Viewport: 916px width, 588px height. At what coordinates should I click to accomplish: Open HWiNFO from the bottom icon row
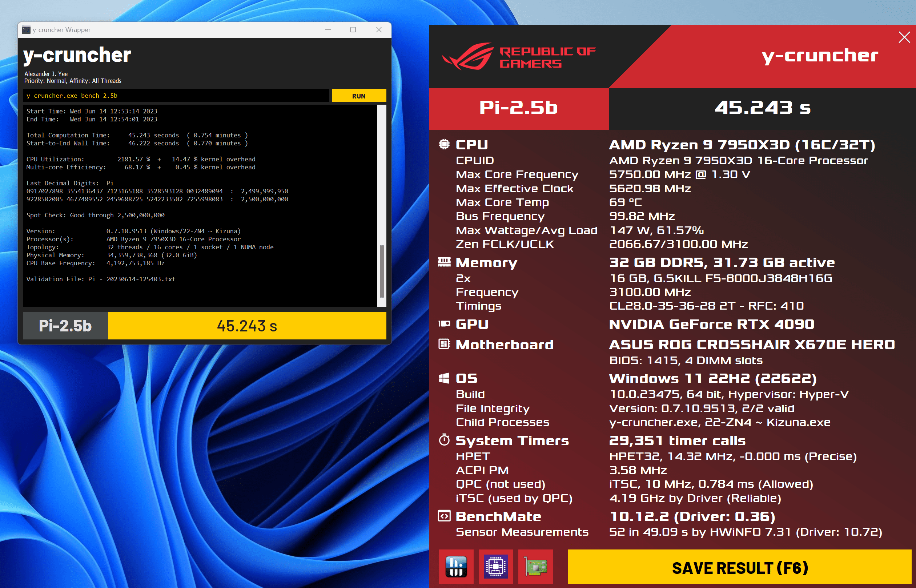[x=456, y=567]
